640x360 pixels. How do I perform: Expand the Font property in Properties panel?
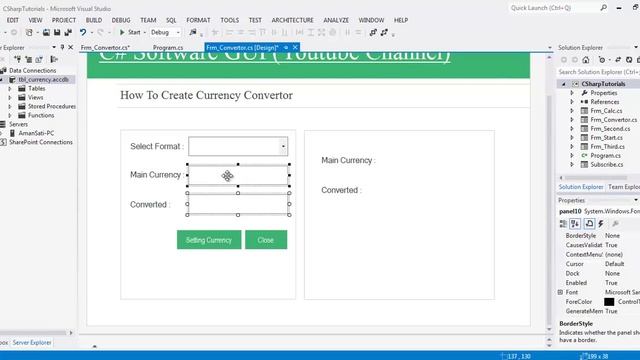coord(560,292)
